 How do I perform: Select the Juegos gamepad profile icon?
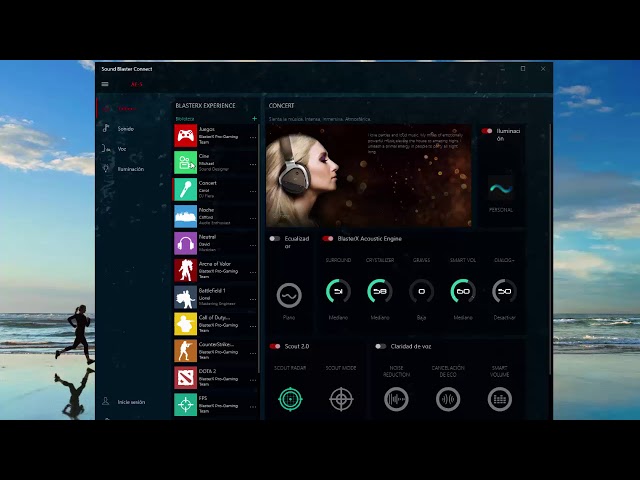pos(185,136)
